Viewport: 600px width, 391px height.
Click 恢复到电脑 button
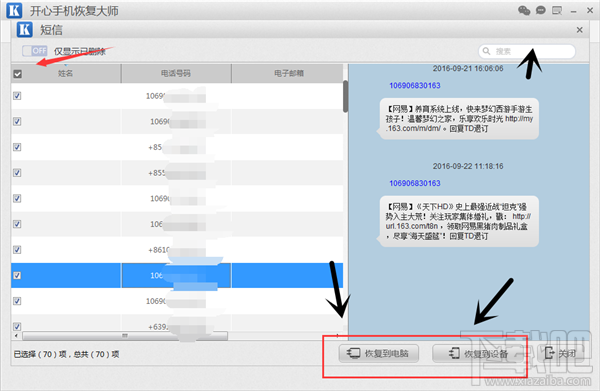point(378,353)
